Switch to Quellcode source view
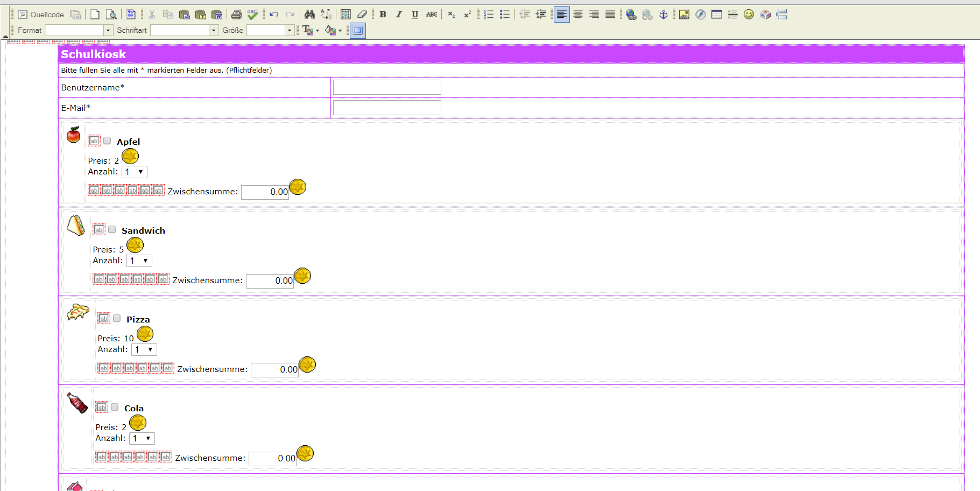Screen dimensions: 980x491 pos(41,15)
